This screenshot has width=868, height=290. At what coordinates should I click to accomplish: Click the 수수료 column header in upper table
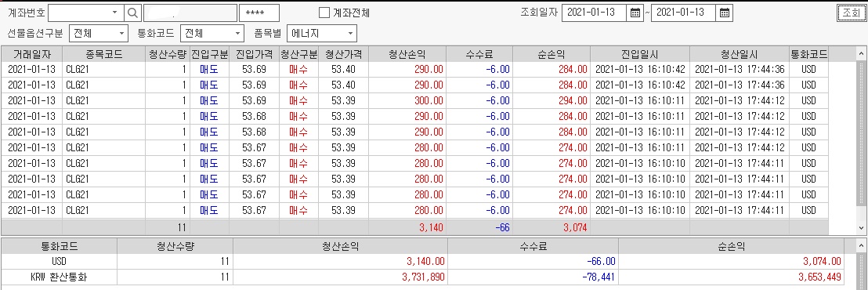click(x=480, y=54)
